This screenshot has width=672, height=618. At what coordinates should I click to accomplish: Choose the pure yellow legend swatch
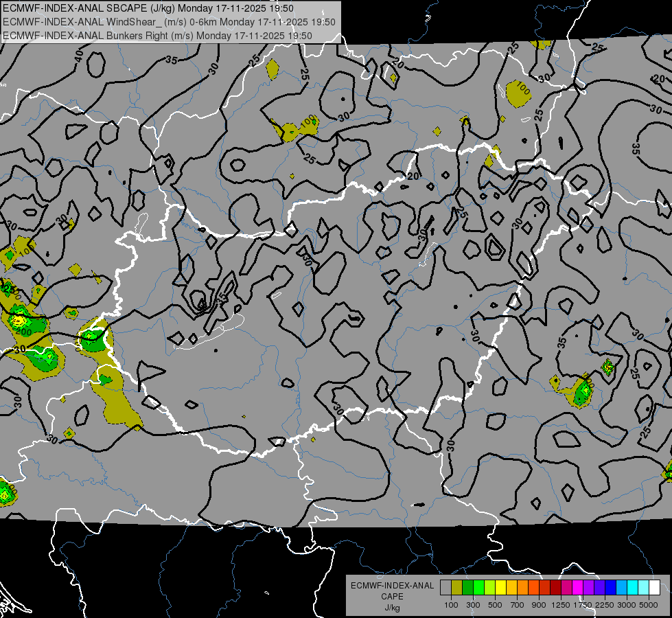(500, 588)
